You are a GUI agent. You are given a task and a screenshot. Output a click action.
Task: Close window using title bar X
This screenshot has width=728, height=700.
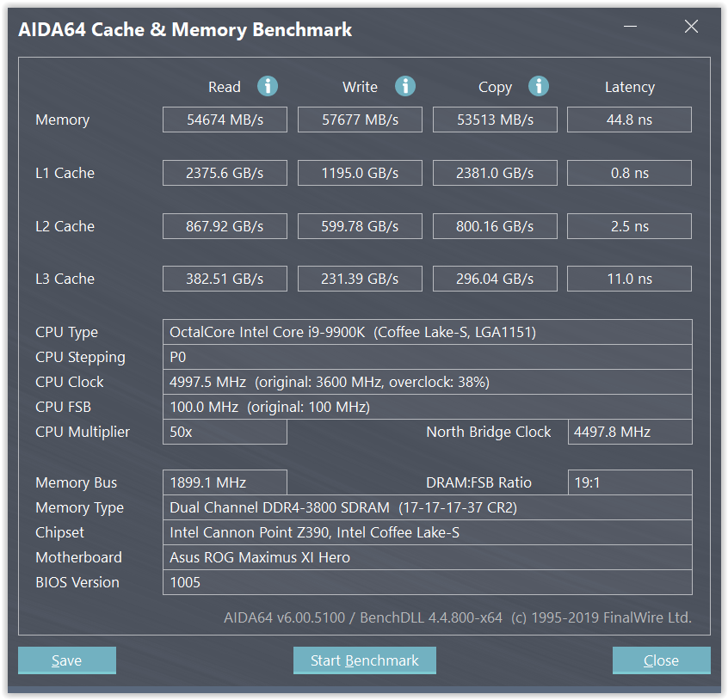click(x=691, y=27)
